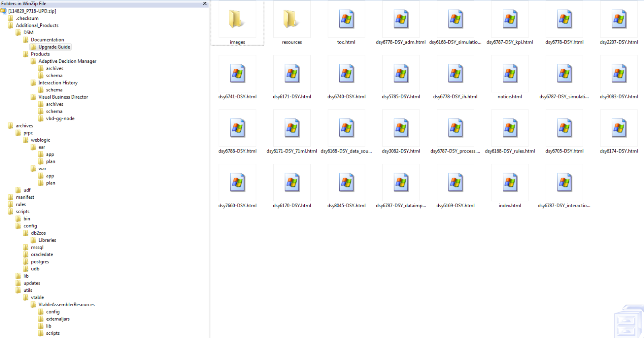Select the prpc folder in tree

28,133
